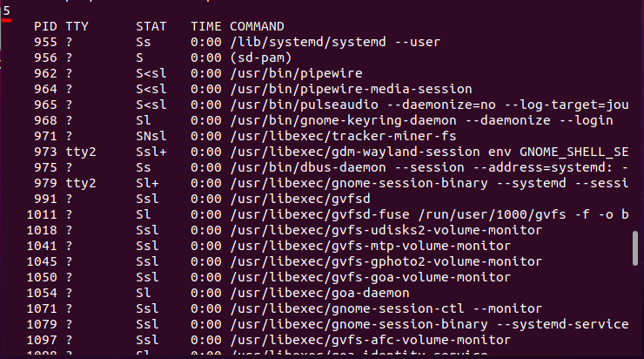Viewport: 644px width, 359px height.
Task: Click the TTY column header
Action: [x=77, y=26]
